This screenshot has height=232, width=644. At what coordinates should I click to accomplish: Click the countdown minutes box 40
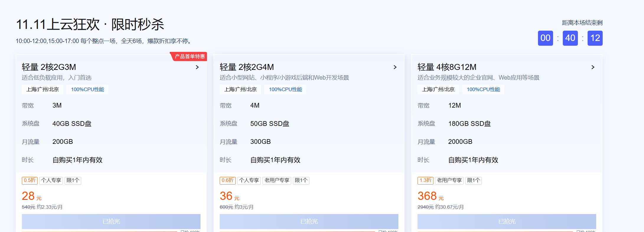(x=570, y=38)
